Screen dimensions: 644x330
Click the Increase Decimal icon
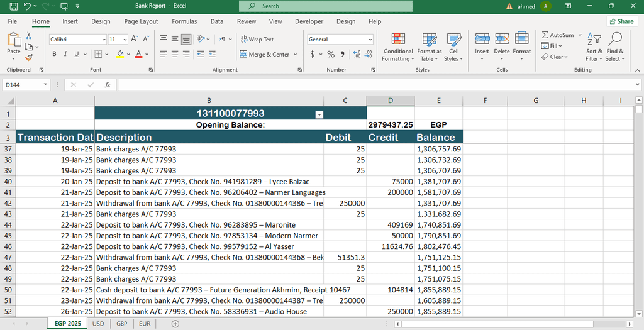pyautogui.click(x=357, y=55)
